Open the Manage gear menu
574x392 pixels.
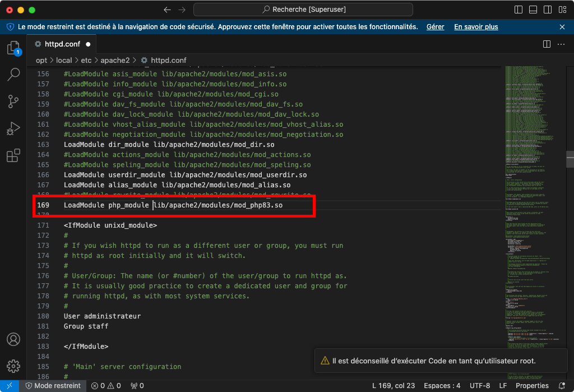(x=13, y=365)
